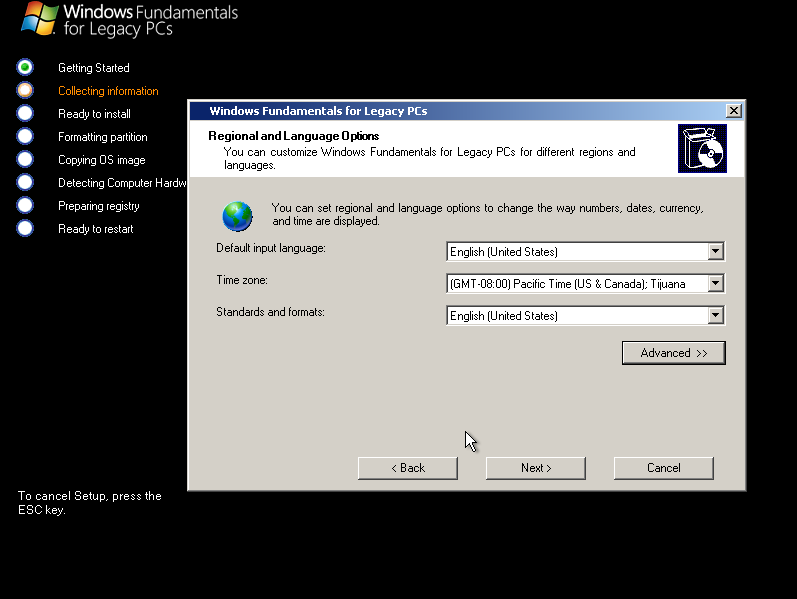Click the globe icon in the dialog

[x=237, y=216]
